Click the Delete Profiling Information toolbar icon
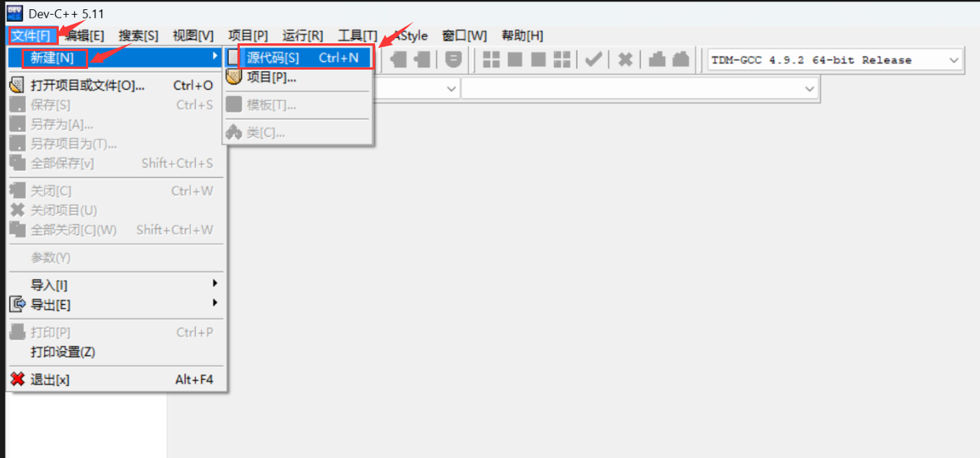 point(681,60)
